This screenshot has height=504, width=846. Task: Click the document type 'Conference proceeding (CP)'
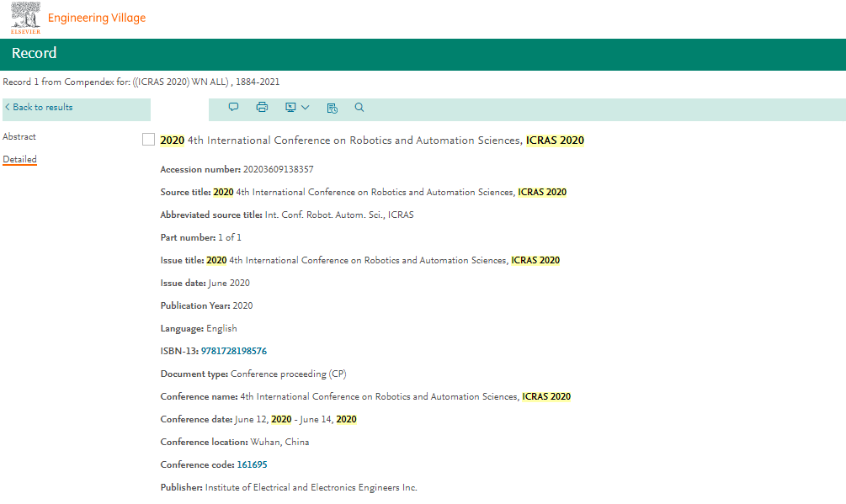click(x=288, y=374)
